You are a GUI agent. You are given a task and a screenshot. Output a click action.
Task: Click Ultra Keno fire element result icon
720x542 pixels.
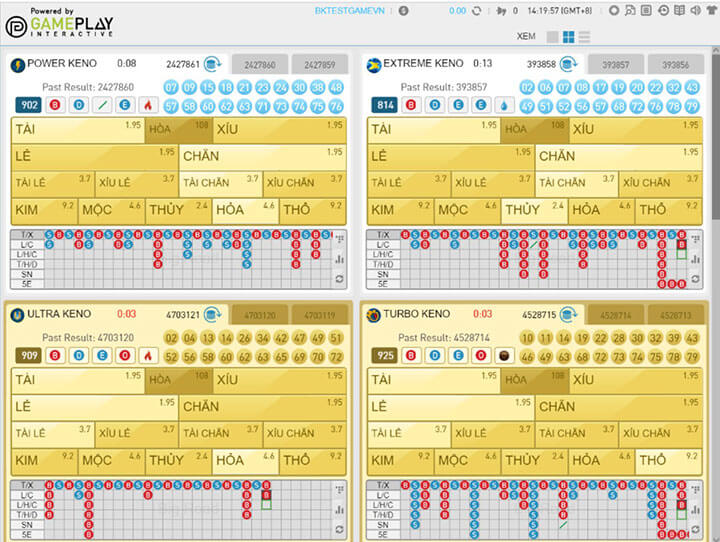[x=148, y=356]
